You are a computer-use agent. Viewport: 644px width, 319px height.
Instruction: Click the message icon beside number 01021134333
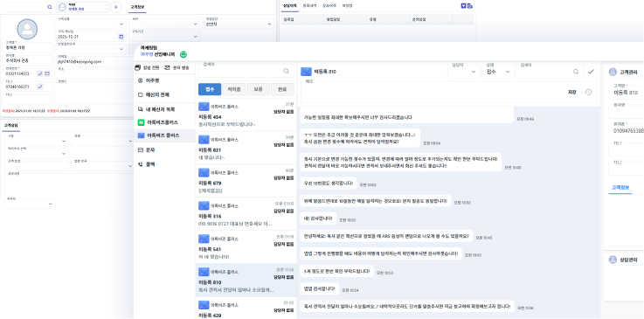[47, 73]
